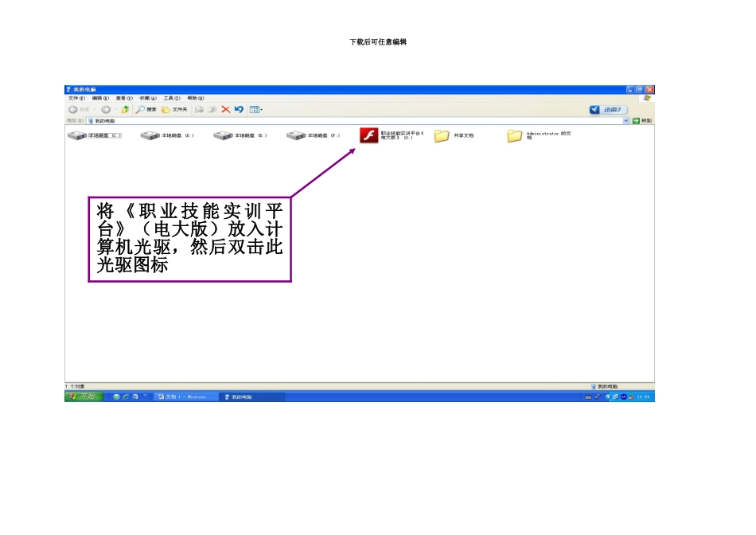This screenshot has width=756, height=535.
Task: Toggle the Folders (文件夹) pane
Action: pyautogui.click(x=174, y=110)
